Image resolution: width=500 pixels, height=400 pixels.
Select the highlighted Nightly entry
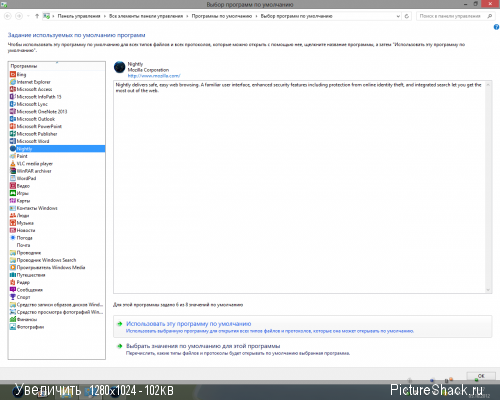(x=57, y=149)
